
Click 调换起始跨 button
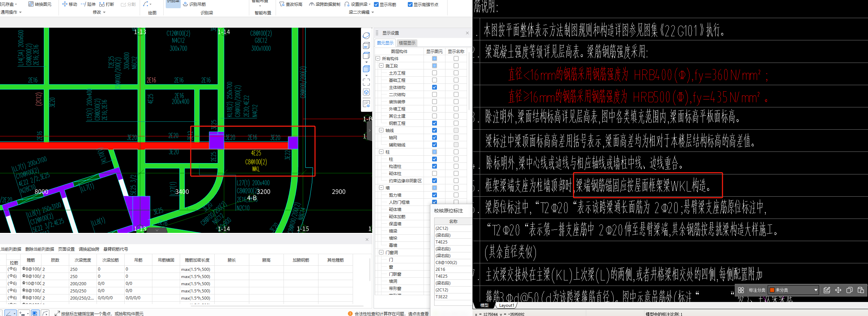pos(89,249)
